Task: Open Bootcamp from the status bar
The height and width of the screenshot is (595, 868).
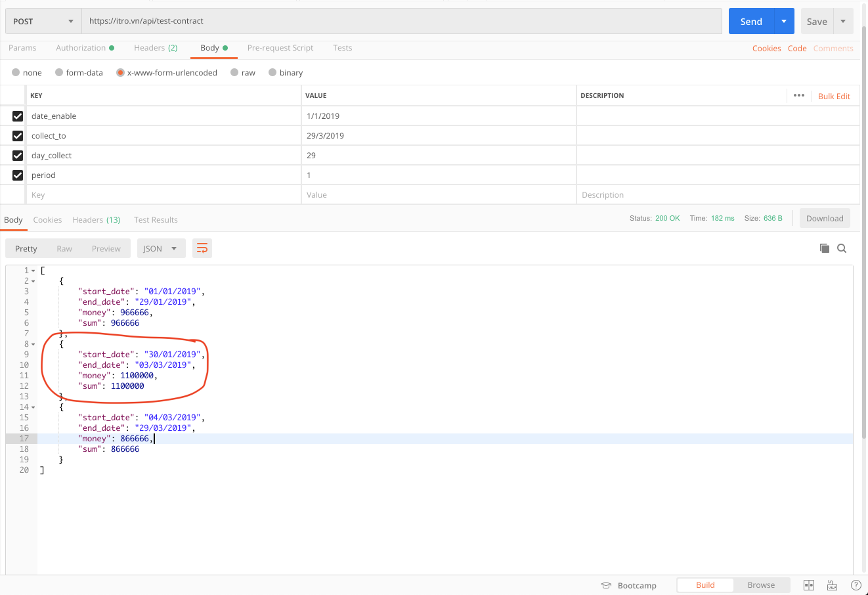Action: [629, 585]
